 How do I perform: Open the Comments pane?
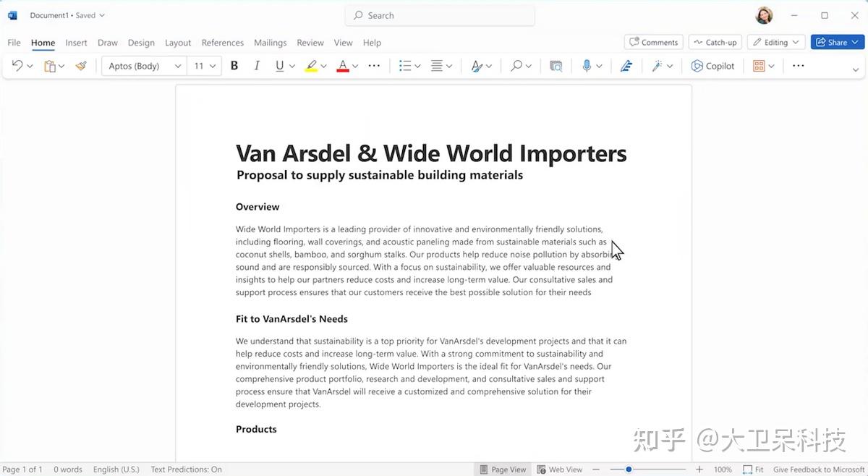pos(654,42)
